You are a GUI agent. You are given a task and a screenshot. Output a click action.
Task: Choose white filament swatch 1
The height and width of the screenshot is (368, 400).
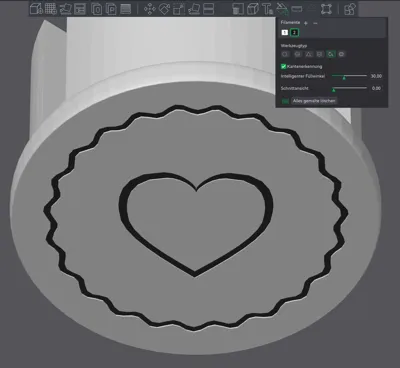pyautogui.click(x=285, y=32)
